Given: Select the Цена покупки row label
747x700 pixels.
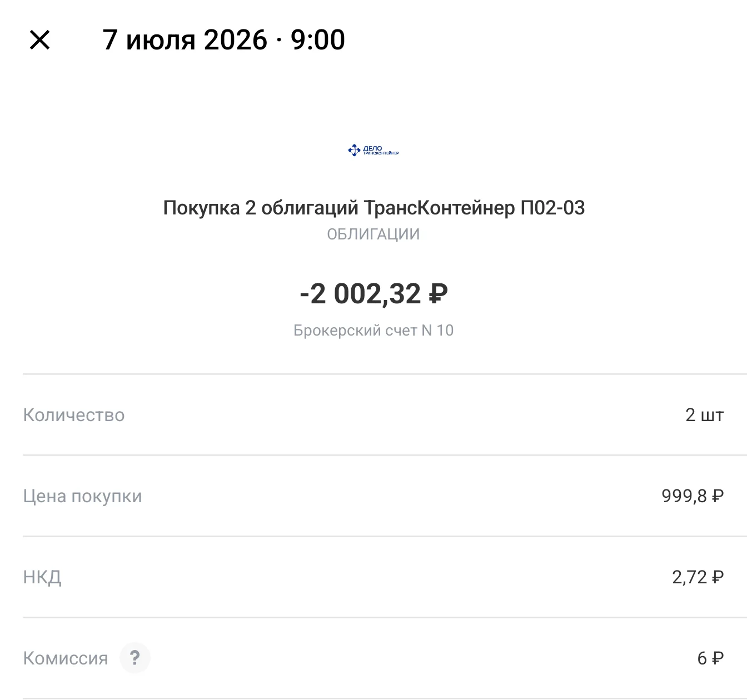Looking at the screenshot, I should [x=83, y=496].
